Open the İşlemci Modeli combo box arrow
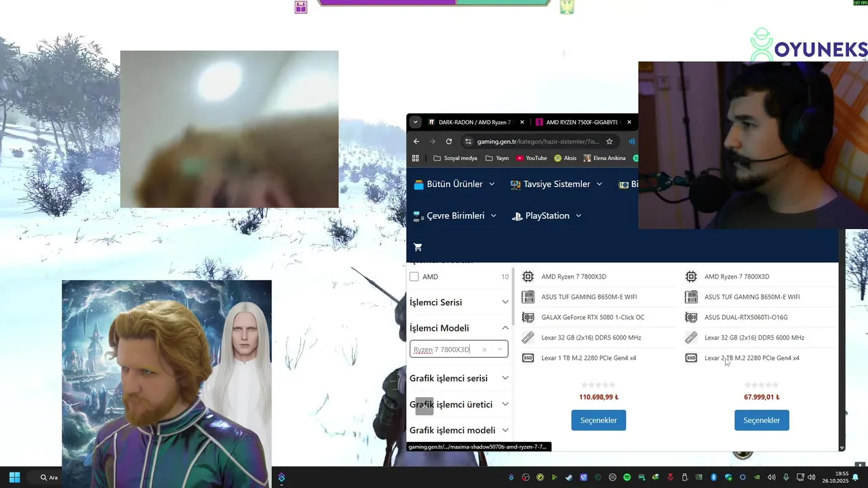868x488 pixels. [500, 349]
